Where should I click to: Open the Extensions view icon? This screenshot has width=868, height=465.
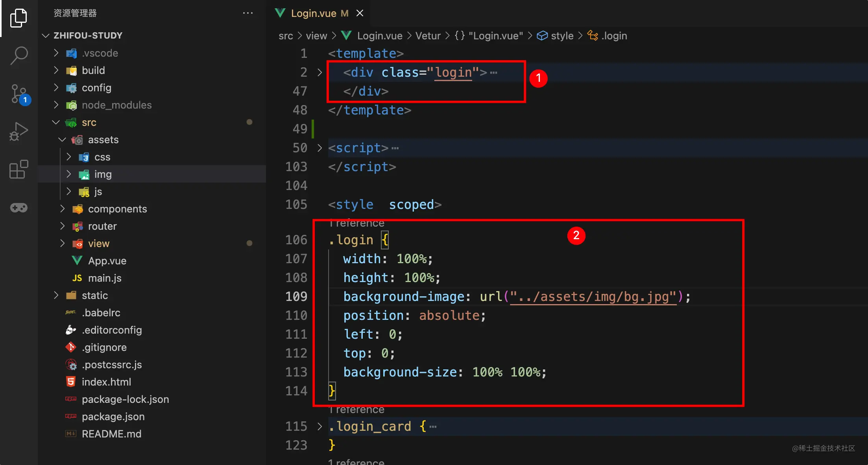(x=18, y=170)
